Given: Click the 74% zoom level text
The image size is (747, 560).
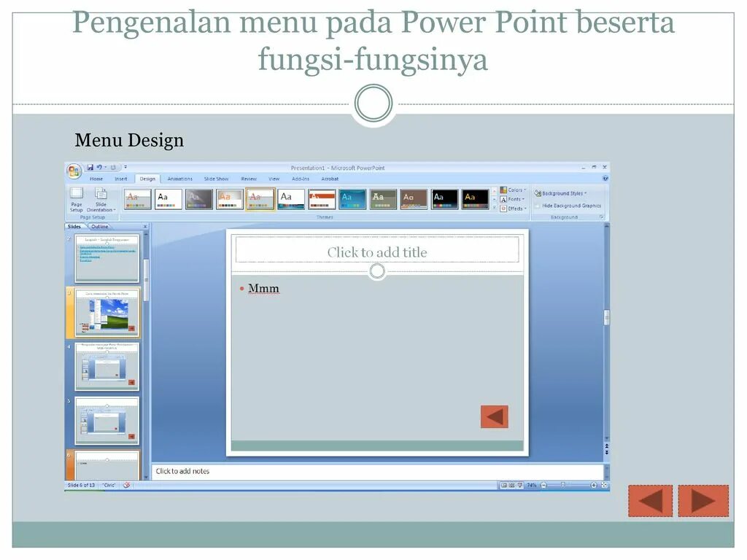Looking at the screenshot, I should (x=532, y=485).
